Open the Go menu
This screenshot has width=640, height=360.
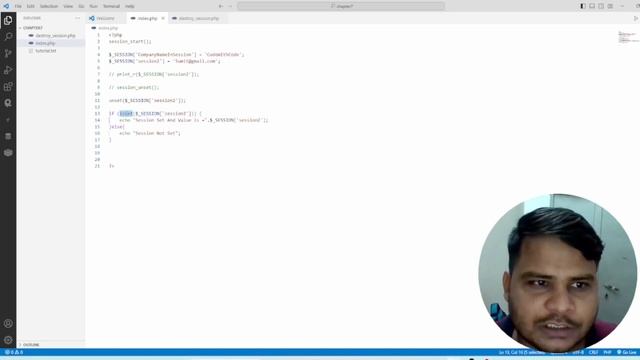[x=81, y=6]
